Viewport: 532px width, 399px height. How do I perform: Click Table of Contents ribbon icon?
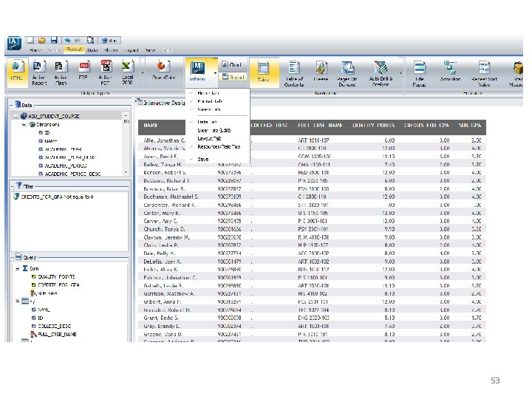[294, 72]
